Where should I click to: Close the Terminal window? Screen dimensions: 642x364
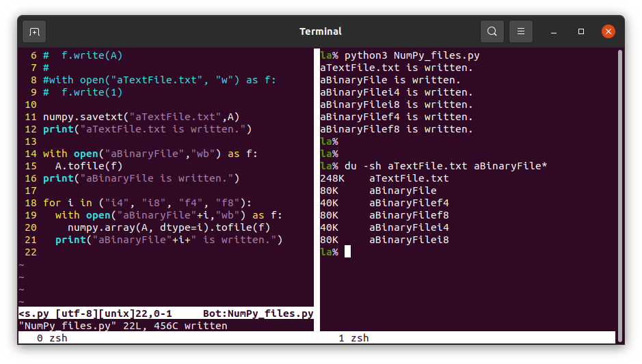[608, 31]
